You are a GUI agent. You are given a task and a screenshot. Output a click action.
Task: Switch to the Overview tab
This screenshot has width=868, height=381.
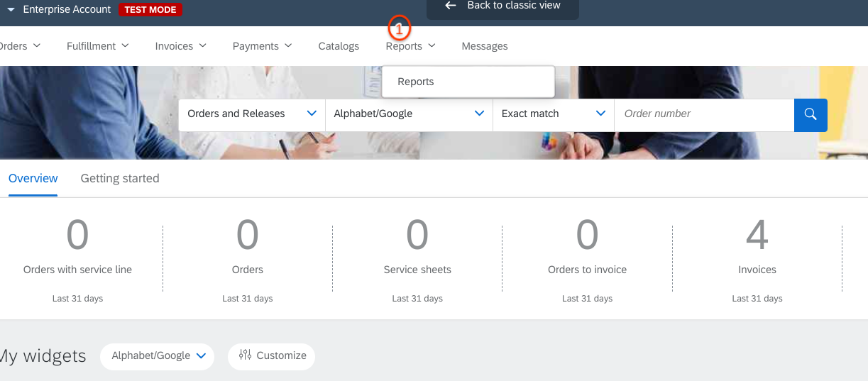point(33,178)
